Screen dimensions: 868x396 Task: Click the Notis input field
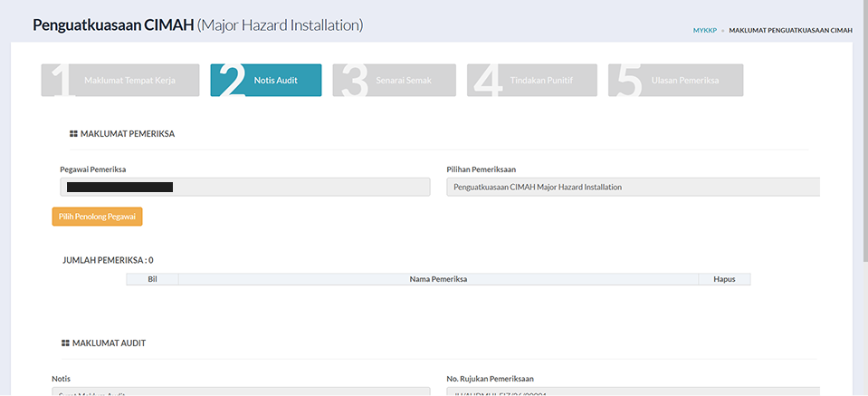pos(241,391)
